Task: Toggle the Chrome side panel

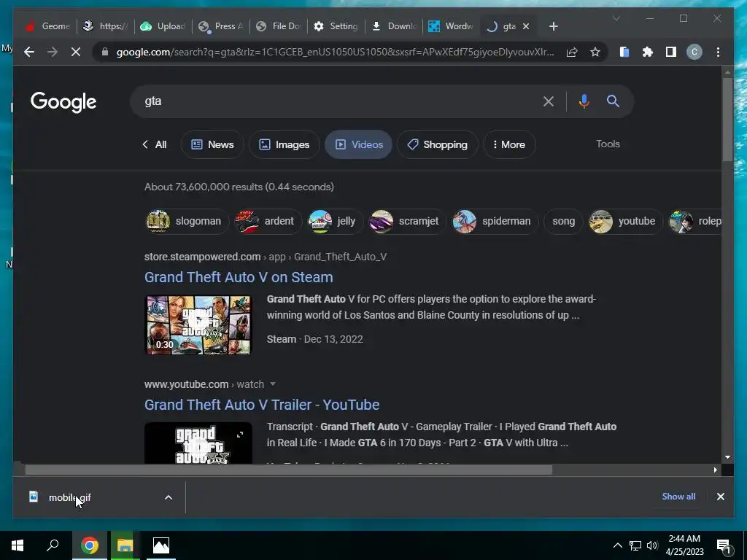Action: coord(671,52)
